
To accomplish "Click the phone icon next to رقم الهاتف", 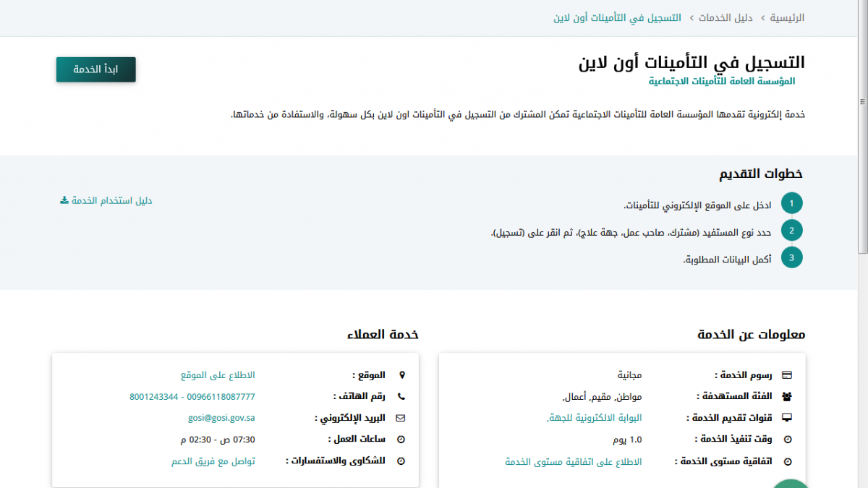I will (402, 396).
